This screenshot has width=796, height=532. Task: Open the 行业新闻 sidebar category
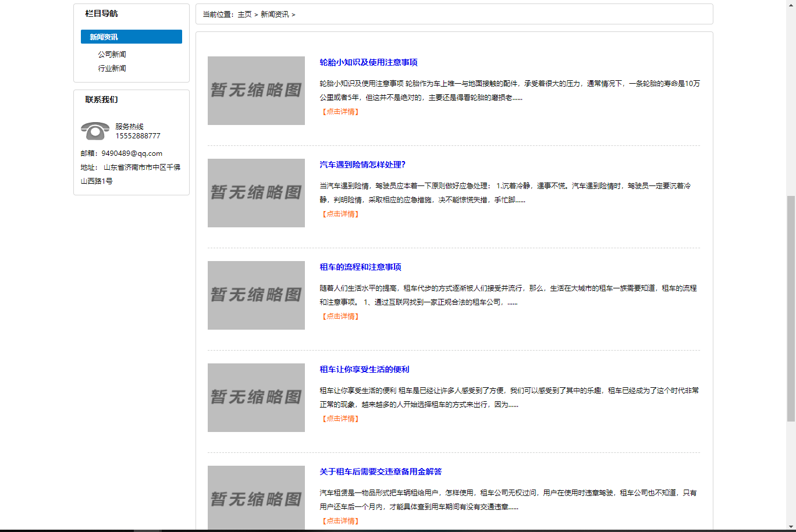112,68
